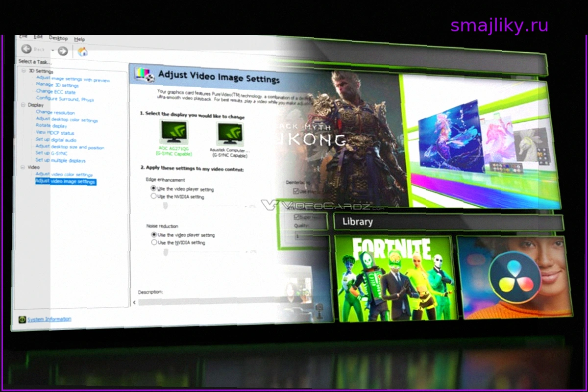Open Adjust video color settings

(64, 174)
